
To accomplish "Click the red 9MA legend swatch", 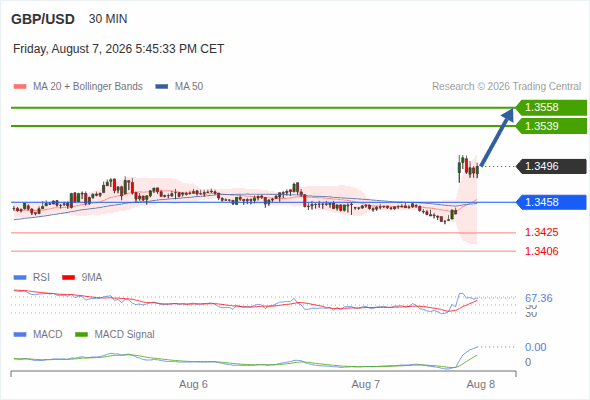I will click(x=68, y=278).
